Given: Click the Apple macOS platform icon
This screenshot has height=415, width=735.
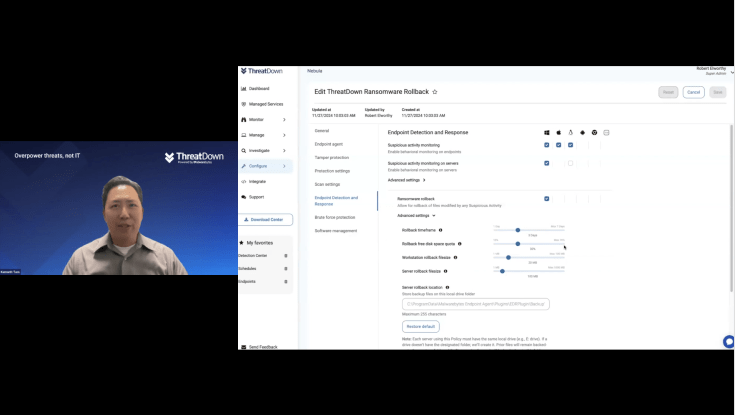Looking at the screenshot, I should pos(558,133).
